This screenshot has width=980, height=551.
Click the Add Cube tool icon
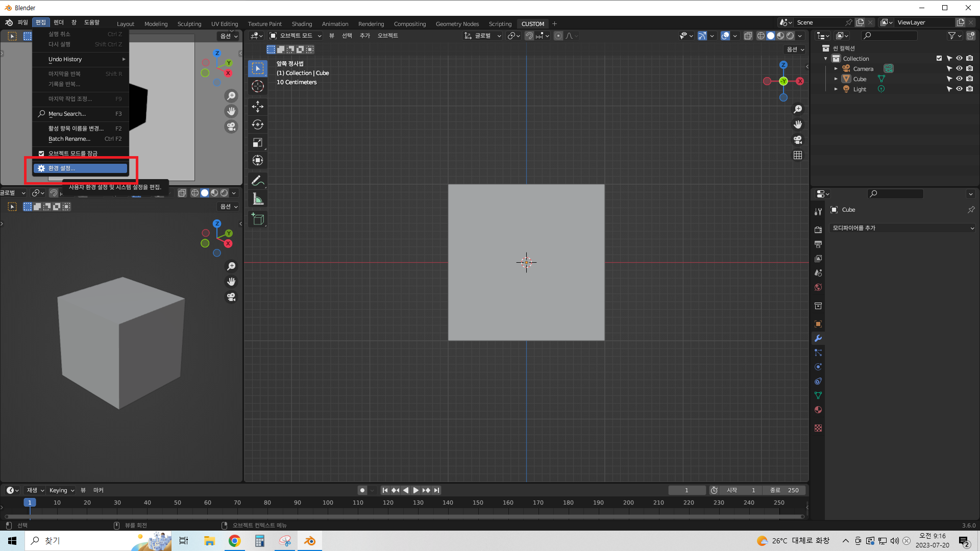258,220
